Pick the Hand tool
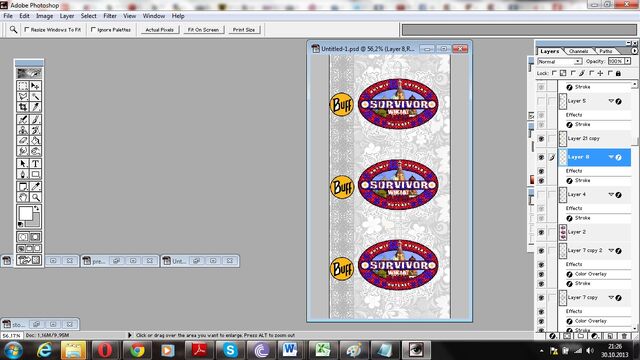The height and width of the screenshot is (360, 640). pos(23,197)
